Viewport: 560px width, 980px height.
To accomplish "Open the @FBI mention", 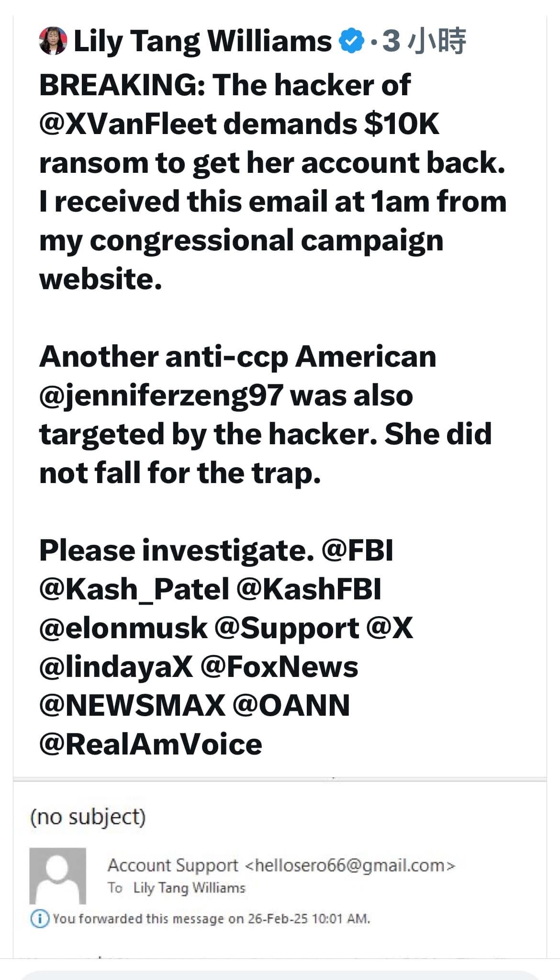I will [x=358, y=550].
